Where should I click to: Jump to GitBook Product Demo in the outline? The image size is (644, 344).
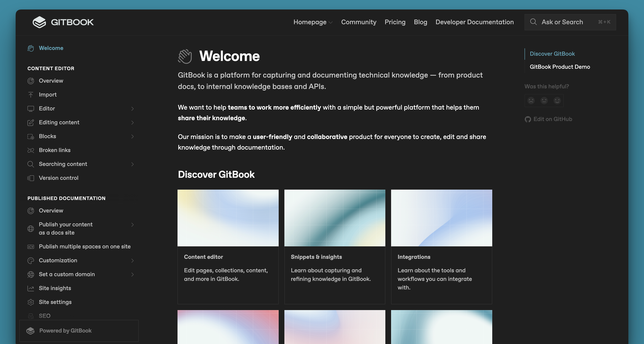click(560, 67)
